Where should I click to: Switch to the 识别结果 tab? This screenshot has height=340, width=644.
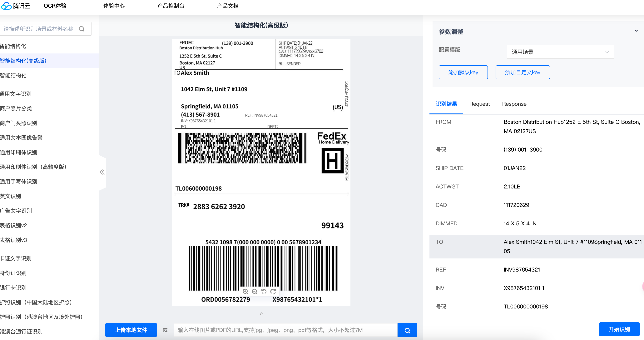pos(446,104)
